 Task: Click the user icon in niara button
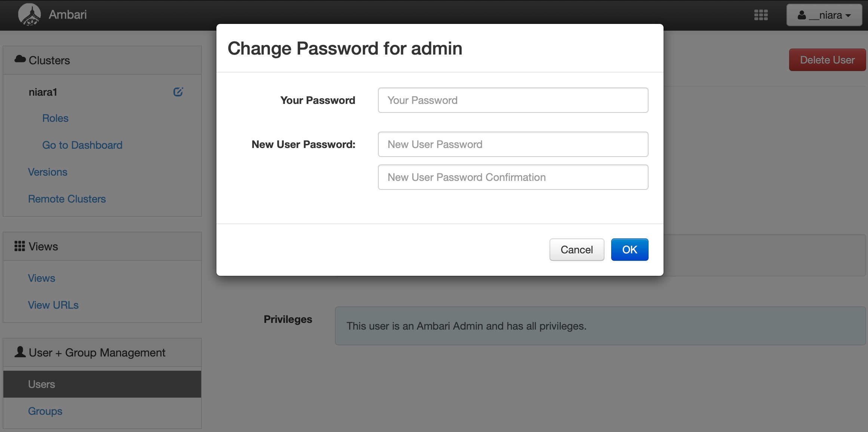(x=801, y=15)
